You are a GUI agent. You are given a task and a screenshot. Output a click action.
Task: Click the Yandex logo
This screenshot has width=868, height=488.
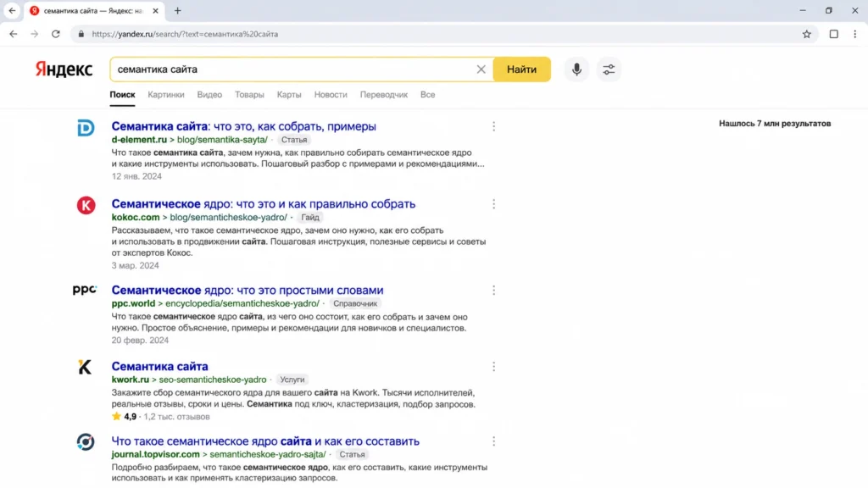tap(64, 69)
